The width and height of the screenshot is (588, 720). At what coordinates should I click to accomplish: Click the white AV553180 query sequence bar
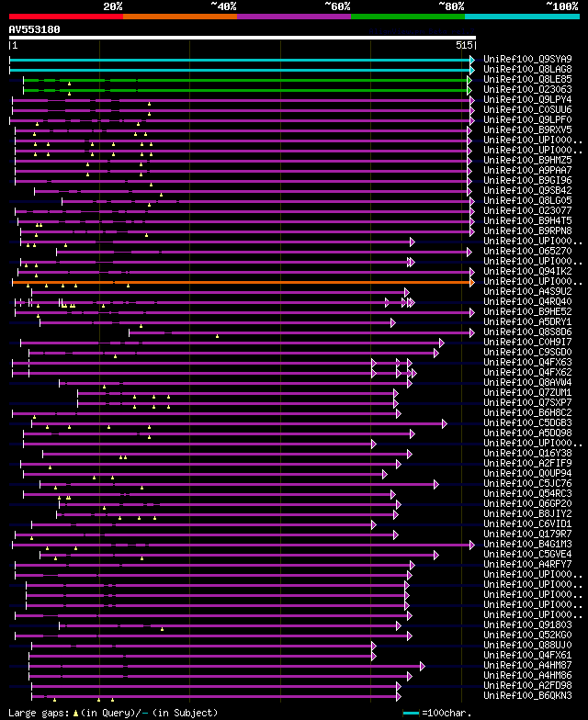[x=243, y=38]
